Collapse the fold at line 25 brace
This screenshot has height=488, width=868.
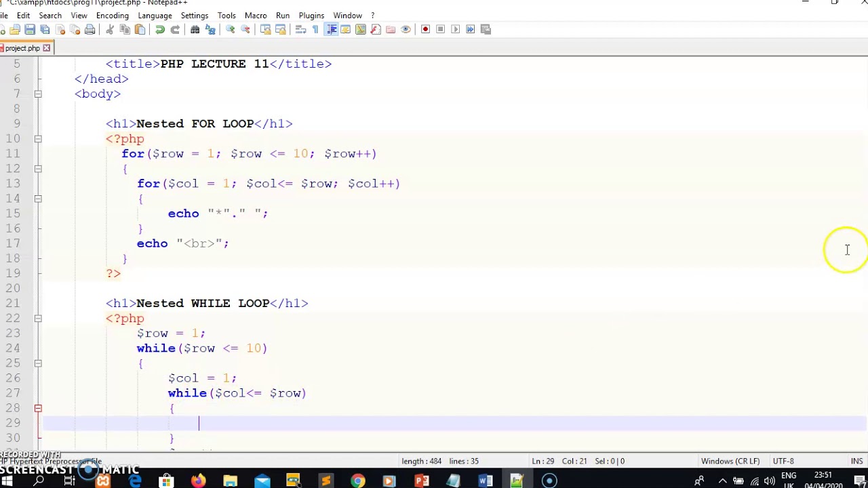click(x=38, y=363)
